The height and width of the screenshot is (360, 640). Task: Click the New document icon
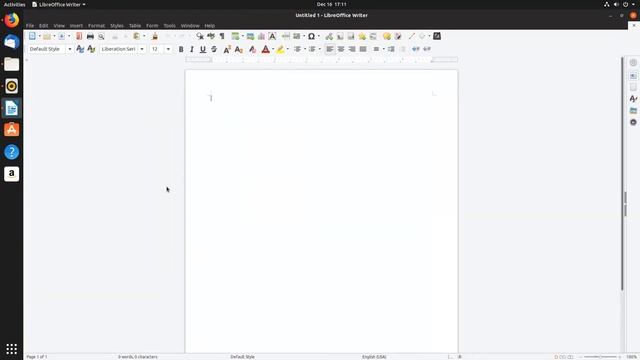(32, 36)
